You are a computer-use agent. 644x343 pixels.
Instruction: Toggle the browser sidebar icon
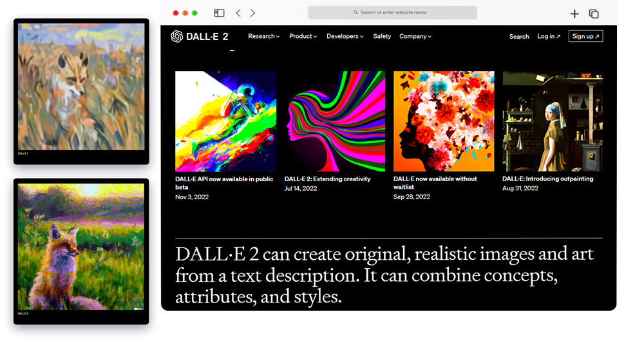(220, 13)
